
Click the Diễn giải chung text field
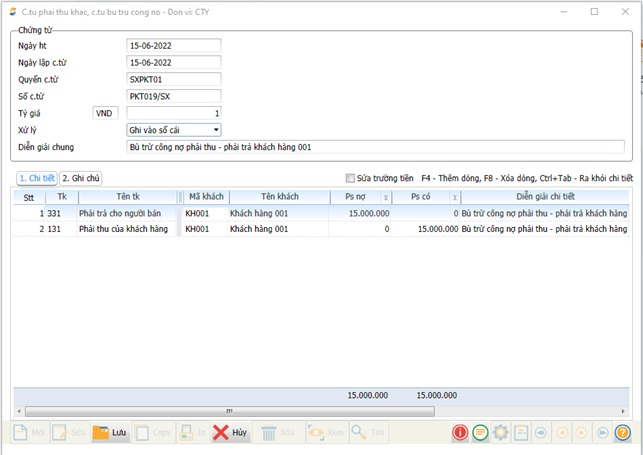[375, 147]
